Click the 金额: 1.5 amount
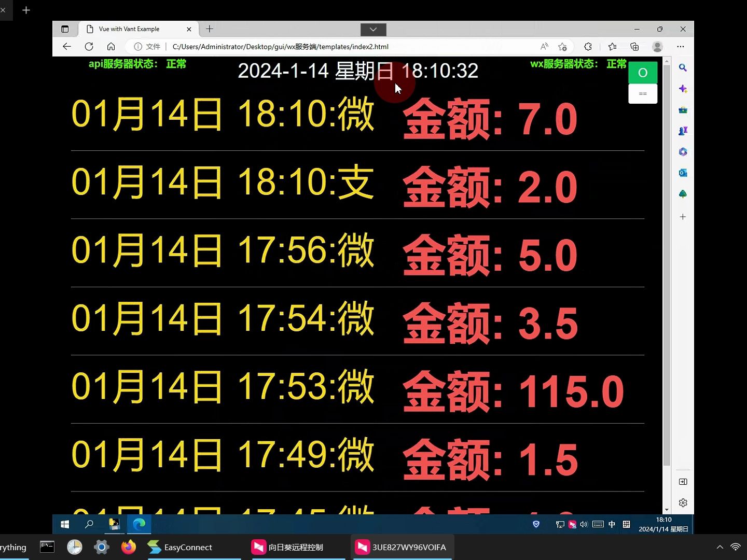The image size is (747, 560). tap(490, 460)
